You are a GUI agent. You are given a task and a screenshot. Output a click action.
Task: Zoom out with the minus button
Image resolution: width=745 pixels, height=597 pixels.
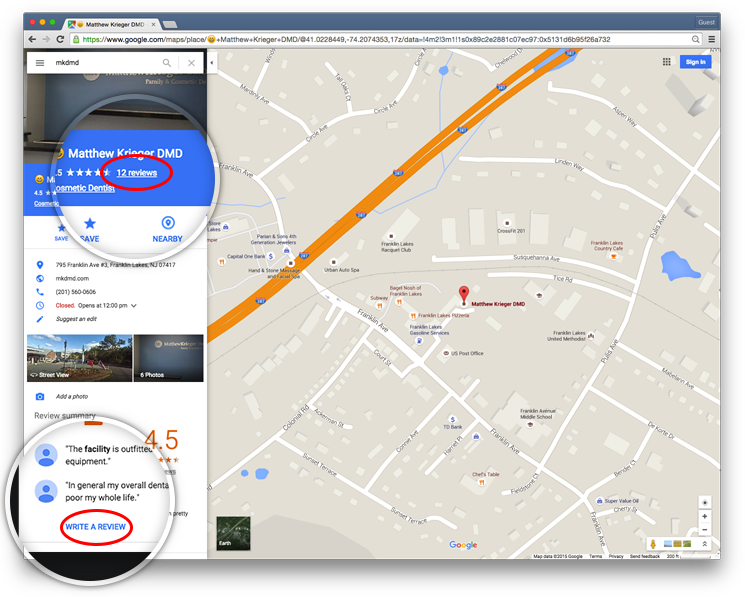(x=705, y=530)
